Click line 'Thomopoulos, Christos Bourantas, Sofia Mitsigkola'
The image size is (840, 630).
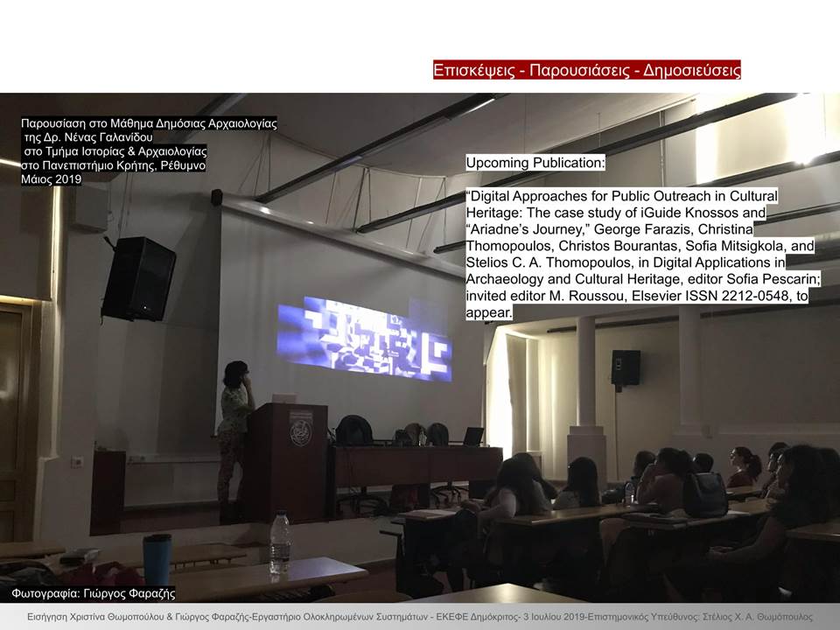click(x=640, y=246)
